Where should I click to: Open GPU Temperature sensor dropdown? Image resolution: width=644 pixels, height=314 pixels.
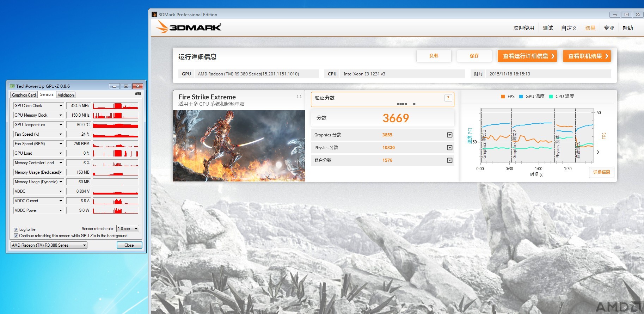point(61,125)
